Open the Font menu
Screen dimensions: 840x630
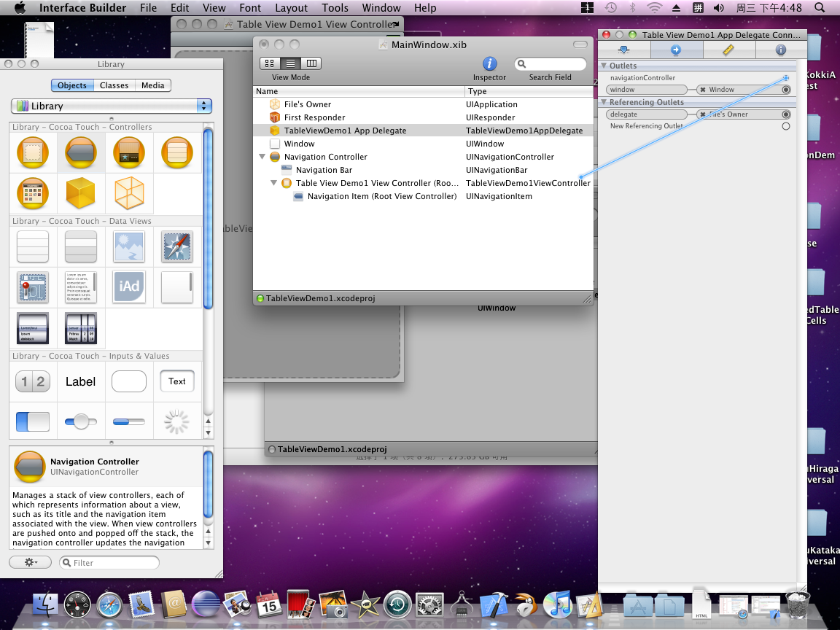250,7
